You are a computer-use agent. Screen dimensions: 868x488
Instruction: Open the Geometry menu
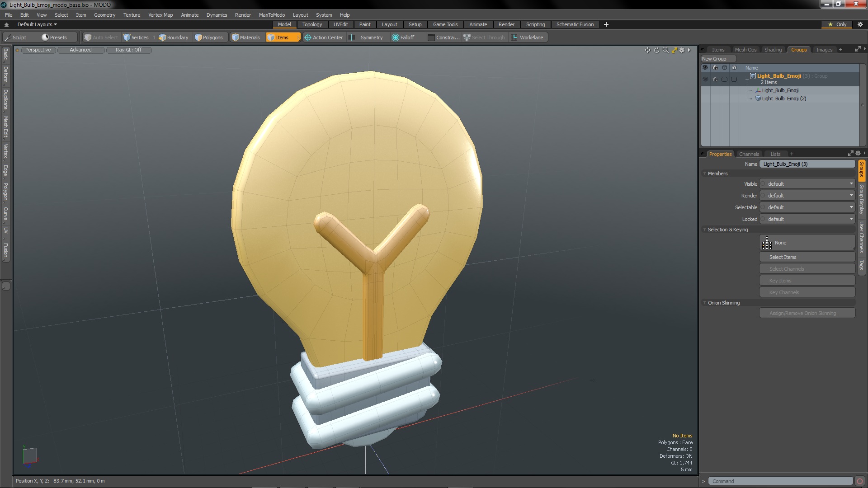click(x=104, y=15)
